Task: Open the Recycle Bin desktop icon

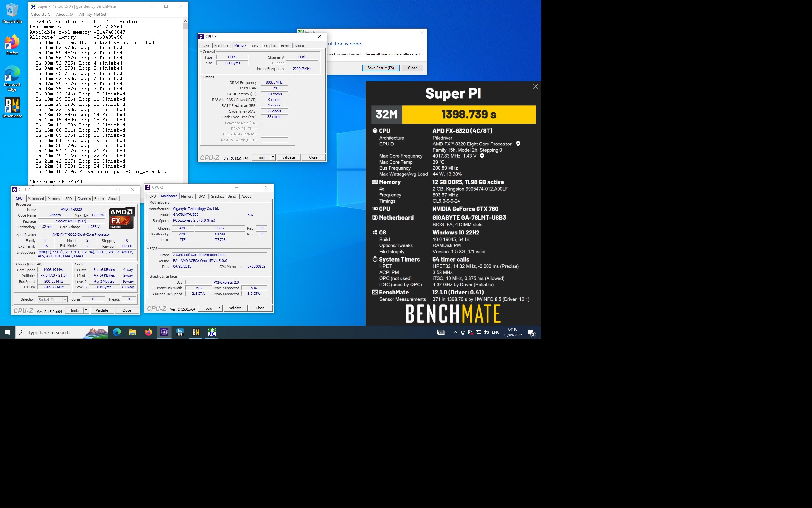Action: (x=12, y=14)
